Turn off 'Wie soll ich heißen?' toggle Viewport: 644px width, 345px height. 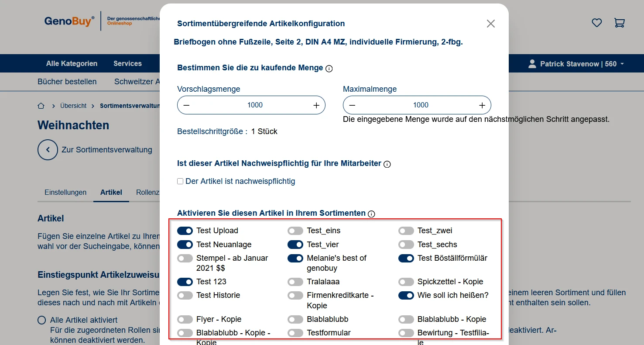click(x=406, y=296)
